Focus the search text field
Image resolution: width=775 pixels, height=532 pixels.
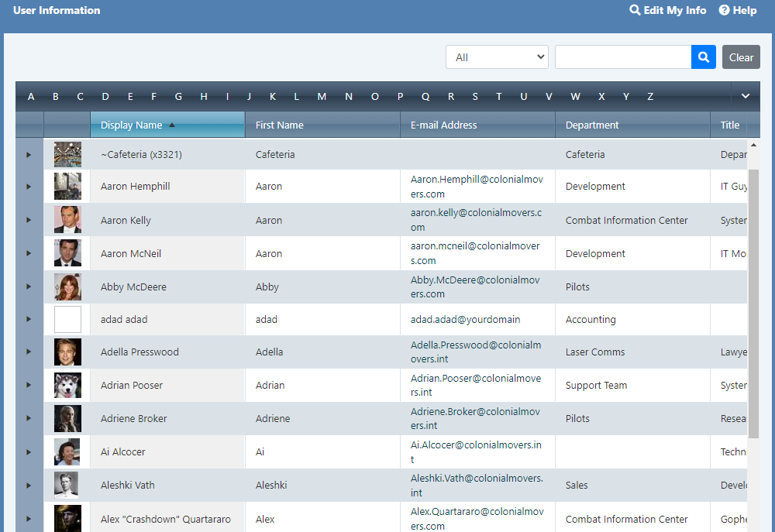pos(623,57)
